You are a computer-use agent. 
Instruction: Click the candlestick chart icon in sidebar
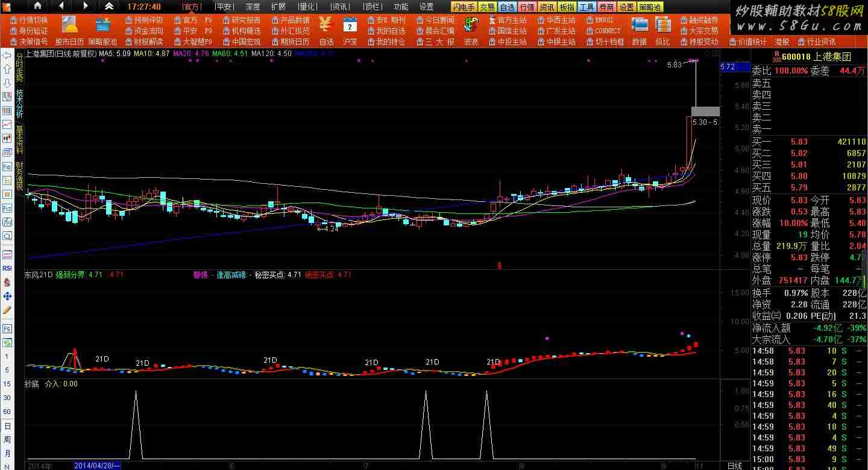[x=7, y=139]
